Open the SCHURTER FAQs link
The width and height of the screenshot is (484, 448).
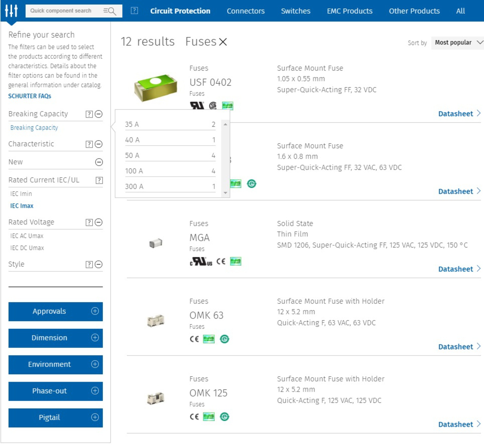(x=30, y=96)
